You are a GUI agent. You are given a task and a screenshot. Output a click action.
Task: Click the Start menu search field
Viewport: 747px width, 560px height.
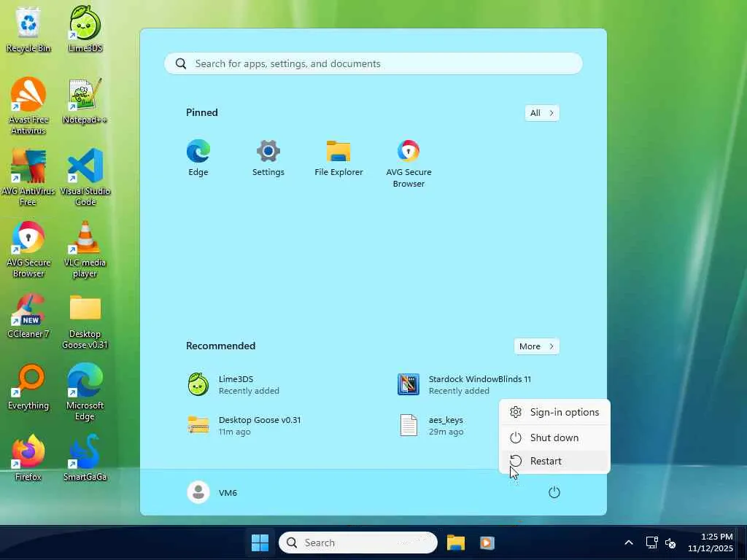click(x=373, y=64)
